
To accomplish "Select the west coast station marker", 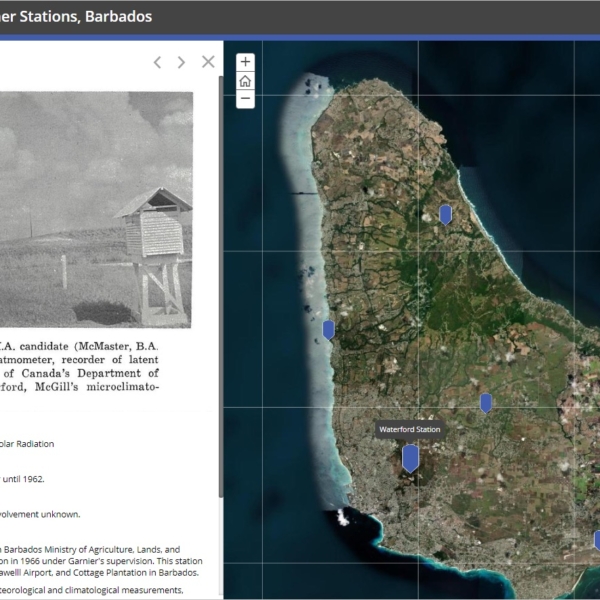I will click(328, 330).
